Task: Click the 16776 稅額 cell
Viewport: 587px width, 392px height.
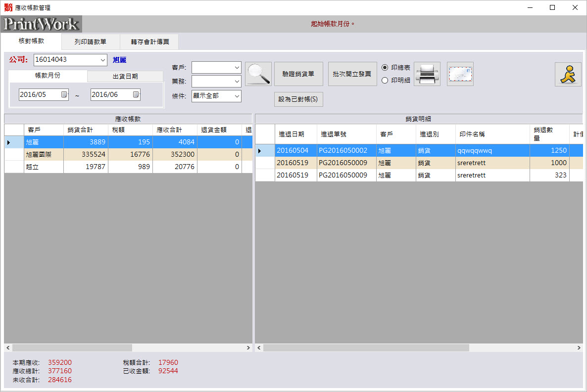Action: point(130,155)
